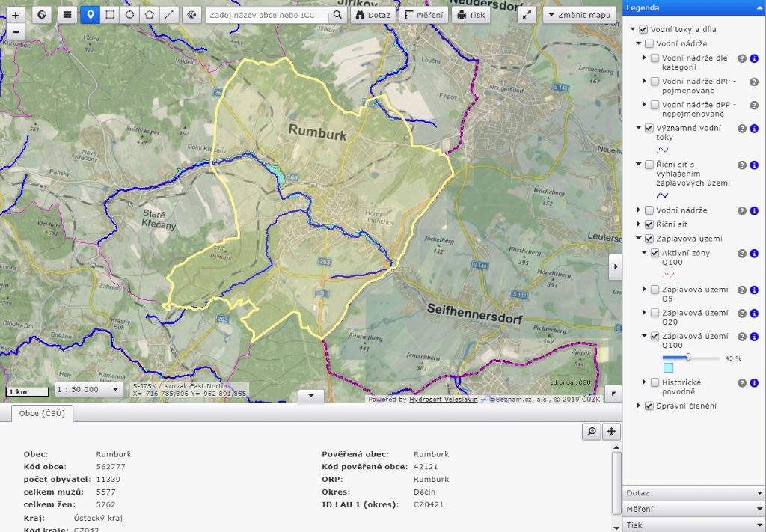The width and height of the screenshot is (766, 532).
Task: Select the circle selection tool
Action: pyautogui.click(x=129, y=15)
